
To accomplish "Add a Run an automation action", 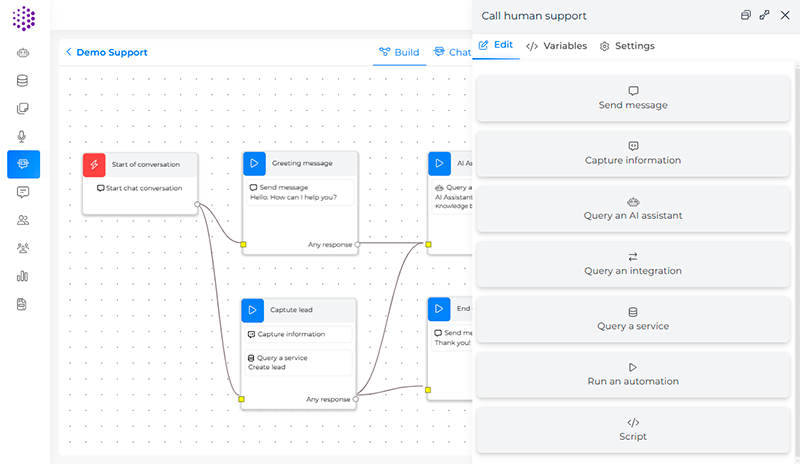I will tap(633, 374).
